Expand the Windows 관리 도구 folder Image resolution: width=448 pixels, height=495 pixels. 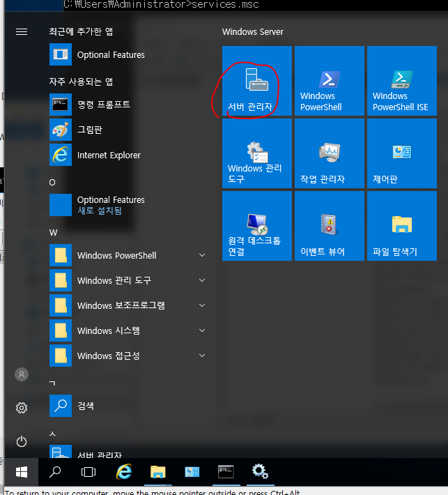pyautogui.click(x=128, y=280)
